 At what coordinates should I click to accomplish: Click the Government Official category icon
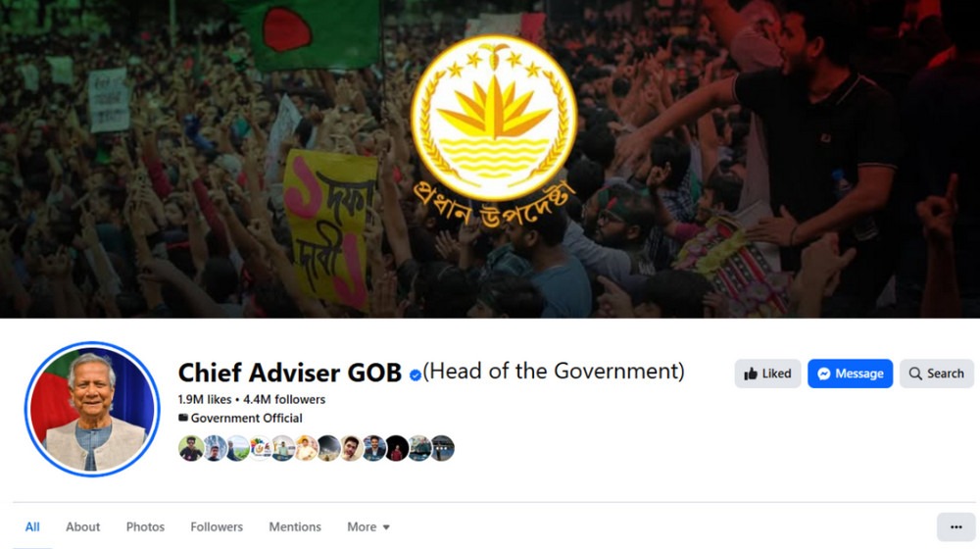pos(183,418)
